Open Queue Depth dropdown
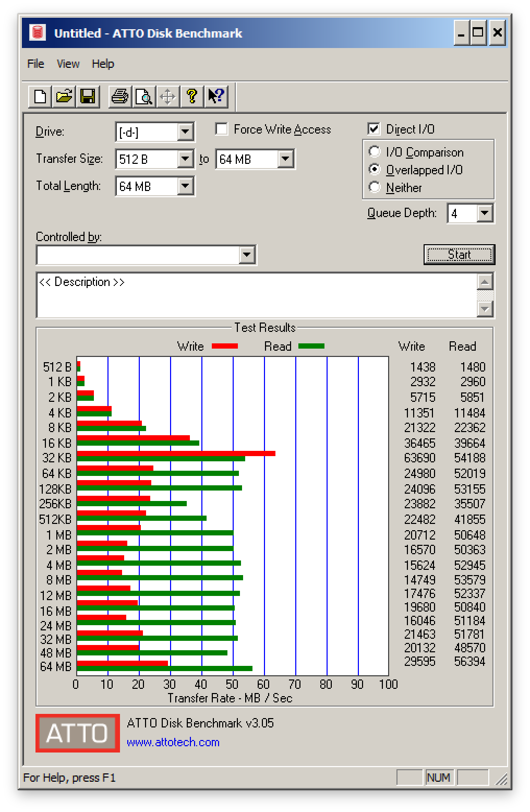This screenshot has width=530, height=812. 485,213
